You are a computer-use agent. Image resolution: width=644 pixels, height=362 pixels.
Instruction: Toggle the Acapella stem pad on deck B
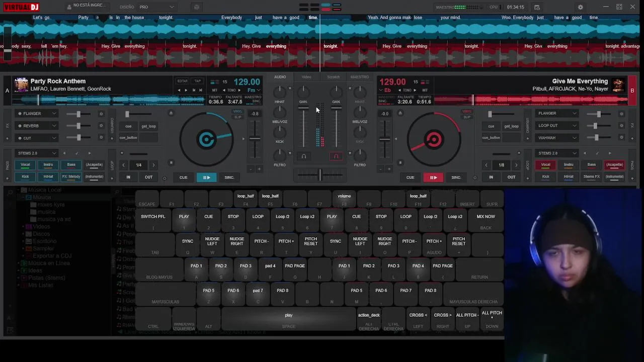[614, 164]
